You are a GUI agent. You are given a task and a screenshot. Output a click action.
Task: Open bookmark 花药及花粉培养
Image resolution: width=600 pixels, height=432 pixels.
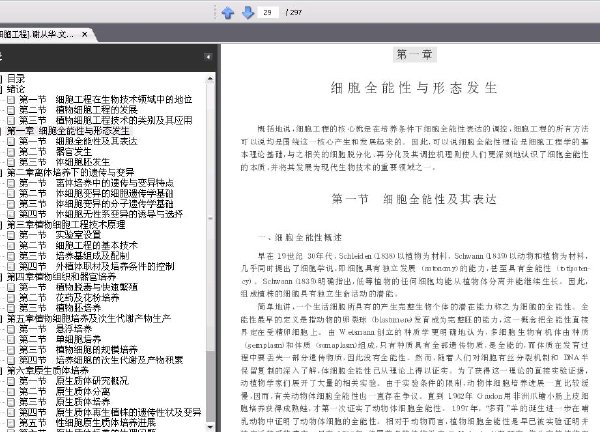[69, 297]
